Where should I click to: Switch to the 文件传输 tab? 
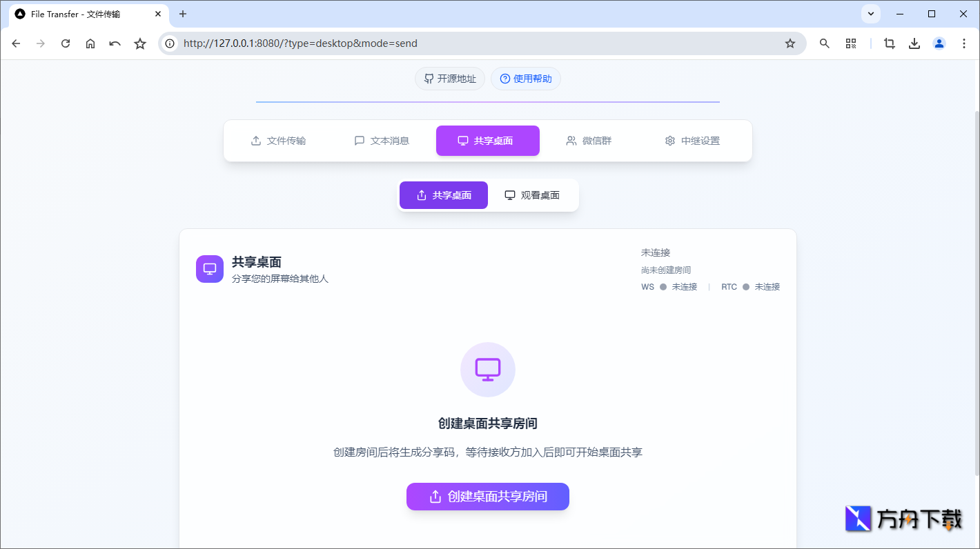pos(279,140)
